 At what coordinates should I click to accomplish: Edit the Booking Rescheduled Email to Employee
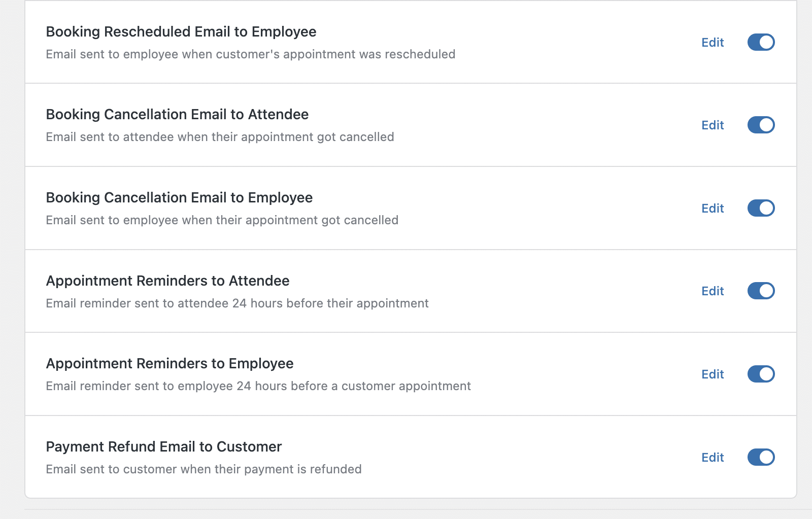point(713,43)
